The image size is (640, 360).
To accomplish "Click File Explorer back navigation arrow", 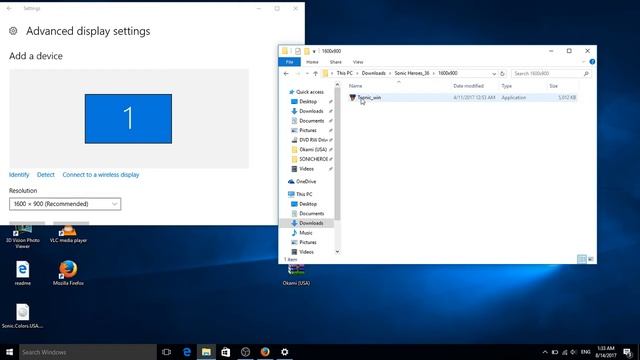I will coord(286,73).
